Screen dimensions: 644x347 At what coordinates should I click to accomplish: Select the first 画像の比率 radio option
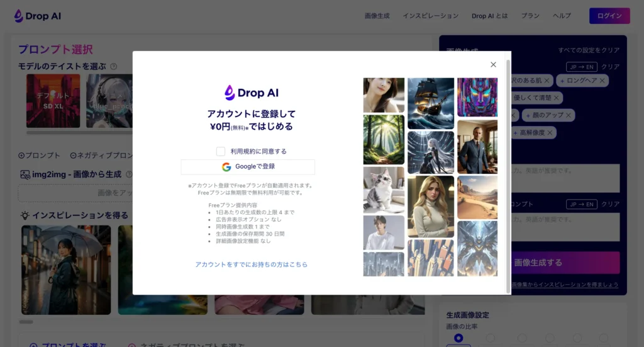coord(458,338)
